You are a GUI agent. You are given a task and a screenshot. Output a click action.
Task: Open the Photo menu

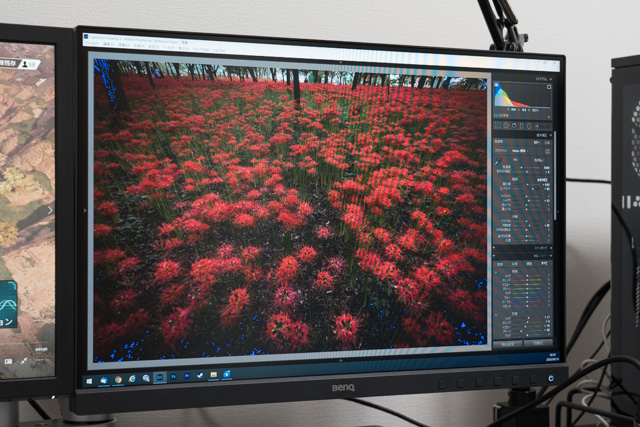coord(139,46)
